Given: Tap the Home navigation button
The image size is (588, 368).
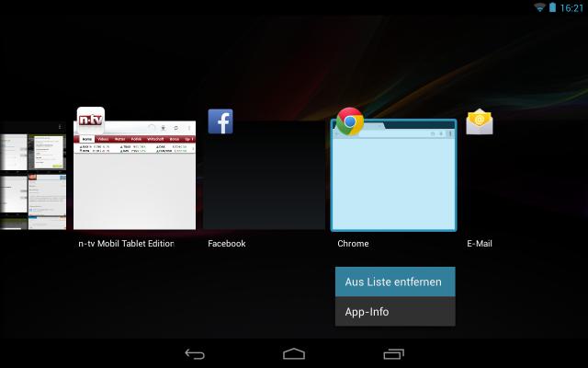Looking at the screenshot, I should point(294,353).
